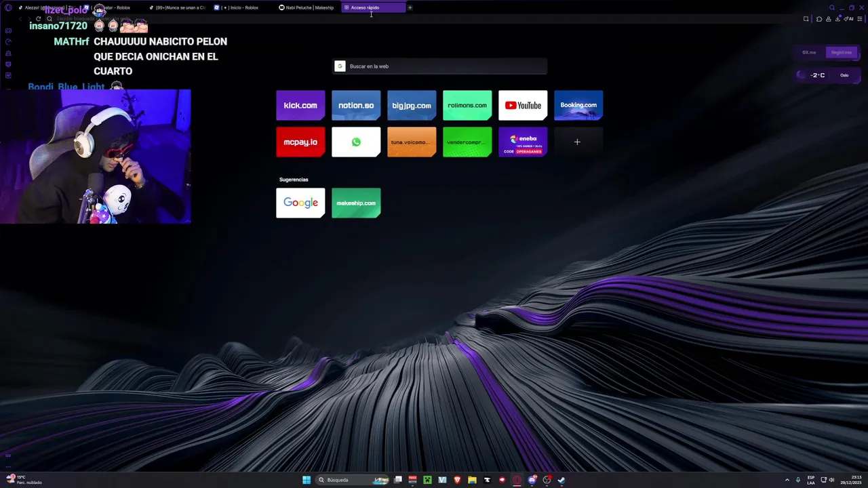Select the Acceso rápido tab
Viewport: 868px width, 488px height.
[x=373, y=7]
